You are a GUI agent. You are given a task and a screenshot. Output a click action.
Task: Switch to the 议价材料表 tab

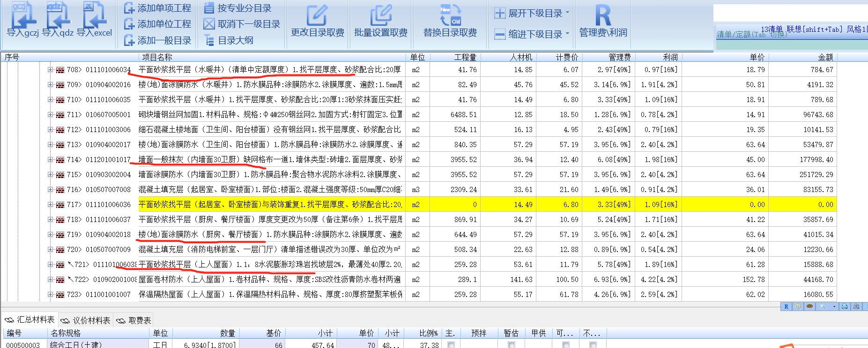86,320
